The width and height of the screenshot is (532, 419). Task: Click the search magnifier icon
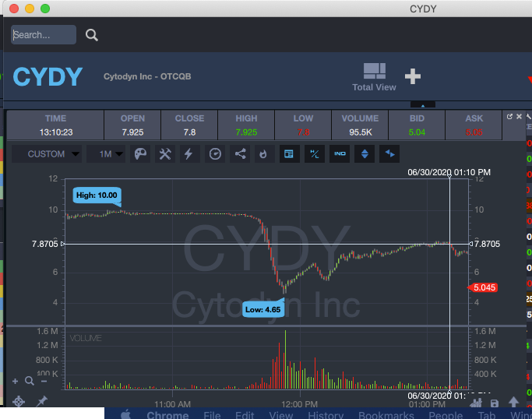coord(92,34)
